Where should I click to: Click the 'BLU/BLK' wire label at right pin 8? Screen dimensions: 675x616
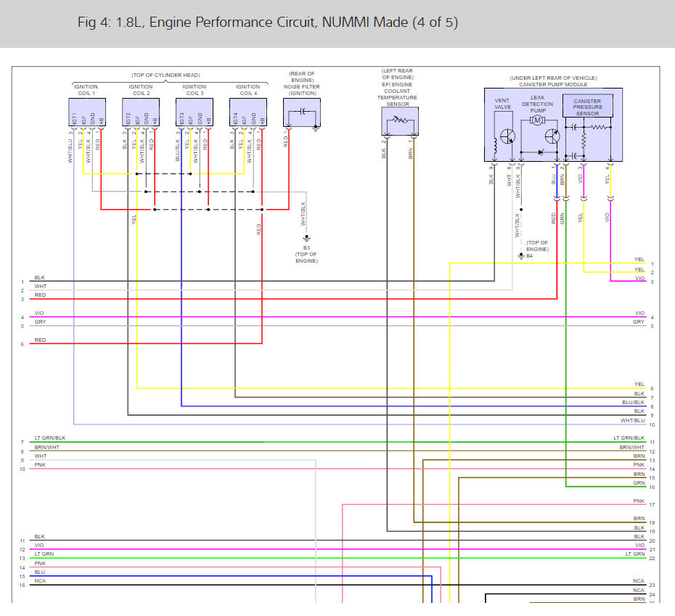[x=633, y=403]
